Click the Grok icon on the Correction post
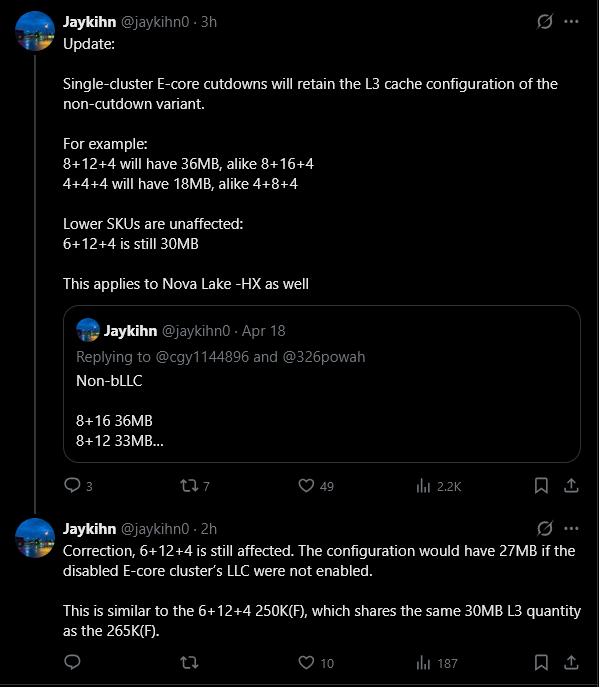This screenshot has width=599, height=687. click(545, 528)
